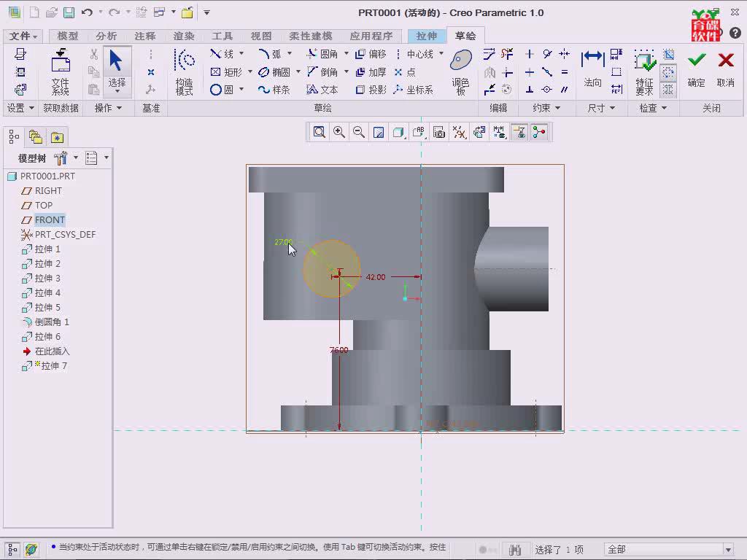
Task: Open the Operations (操作) group dropdown
Action: coord(108,108)
